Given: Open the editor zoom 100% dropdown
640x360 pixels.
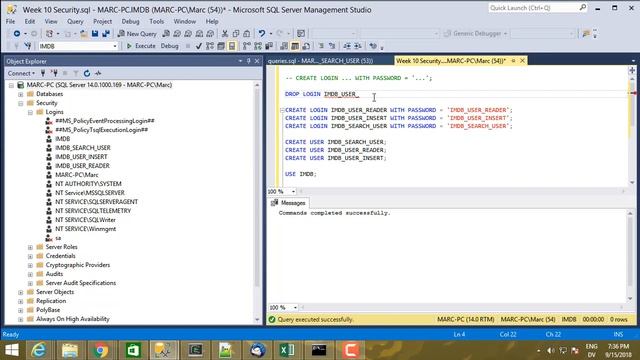Looking at the screenshot, I should pyautogui.click(x=293, y=191).
